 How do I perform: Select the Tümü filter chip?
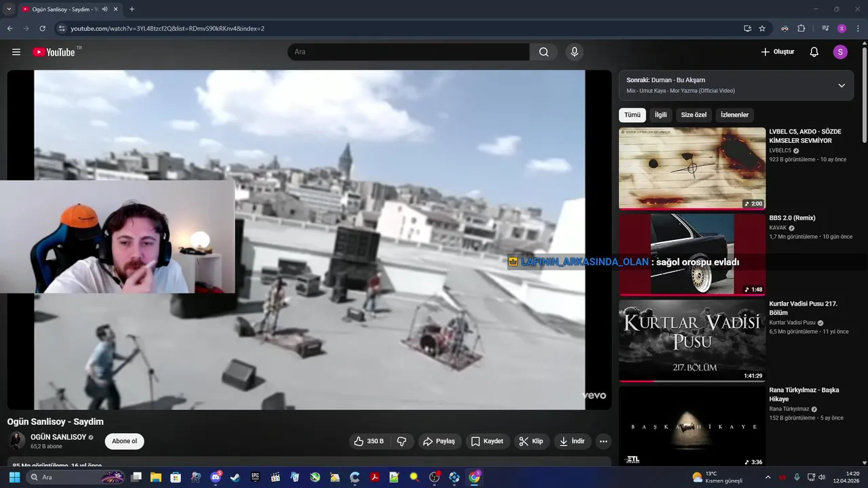point(632,115)
